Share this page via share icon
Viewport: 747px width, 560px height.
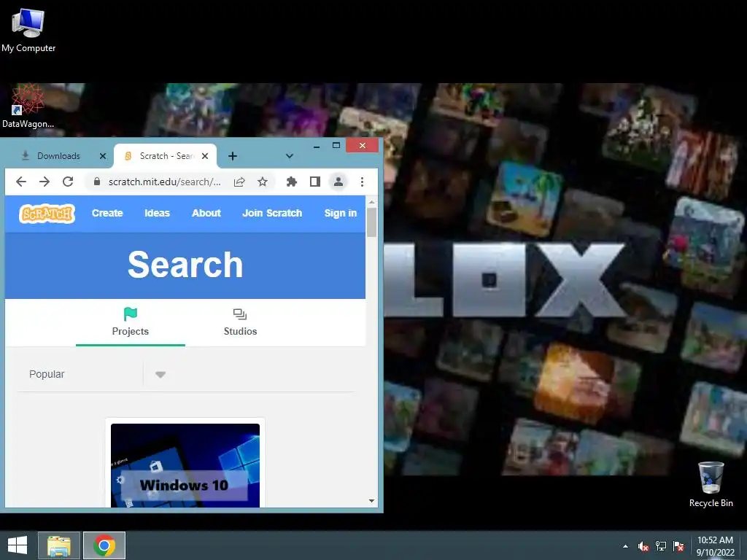click(x=239, y=182)
